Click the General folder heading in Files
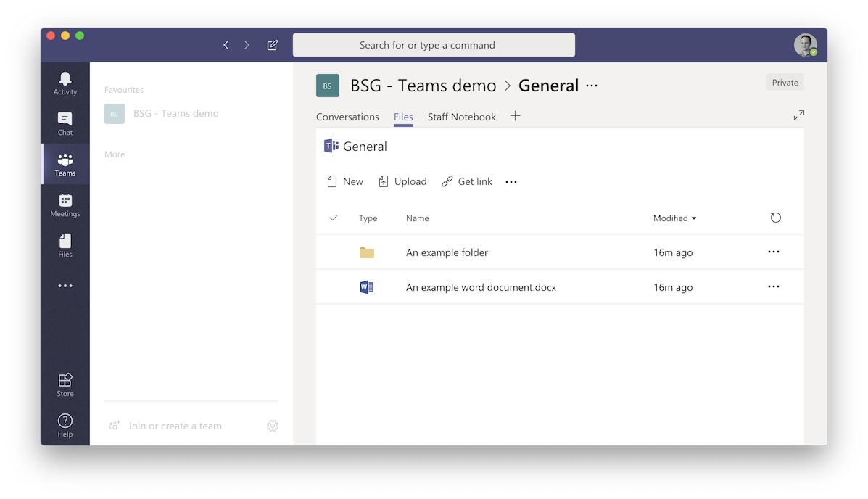868x499 pixels. coord(365,147)
